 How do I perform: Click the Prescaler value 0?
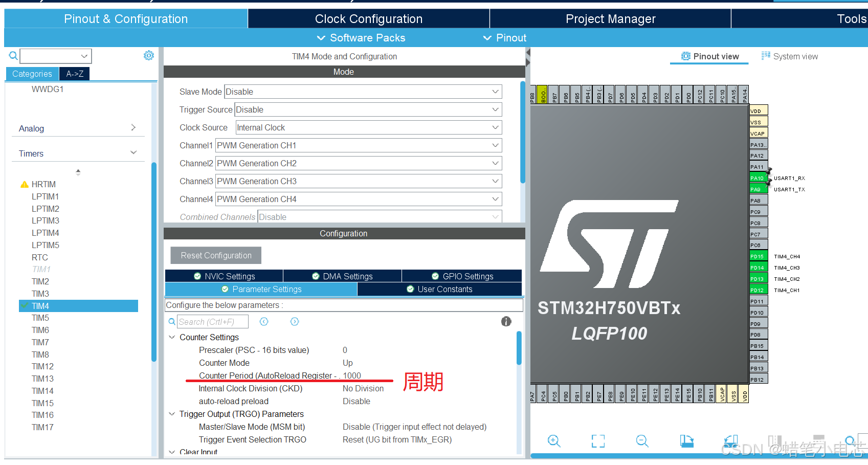pyautogui.click(x=345, y=350)
